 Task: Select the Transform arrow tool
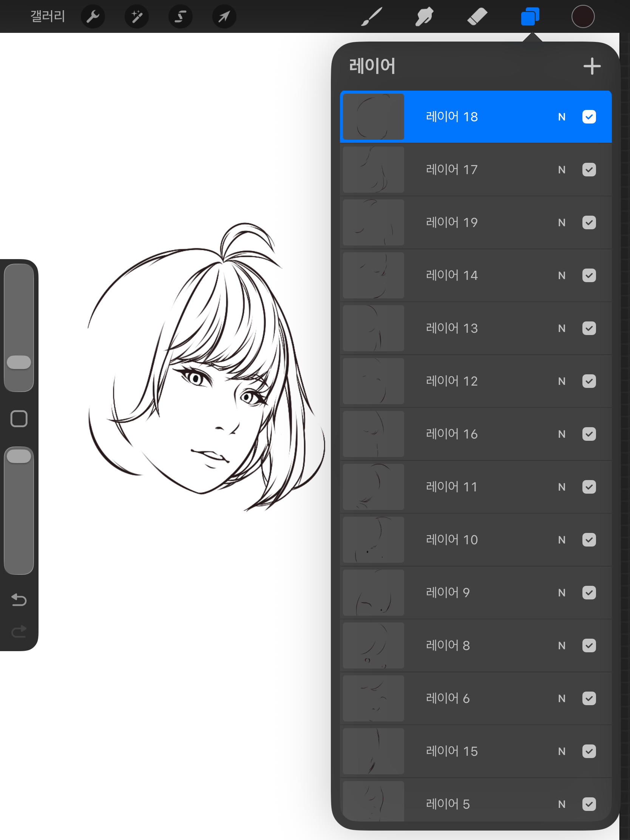tap(224, 17)
